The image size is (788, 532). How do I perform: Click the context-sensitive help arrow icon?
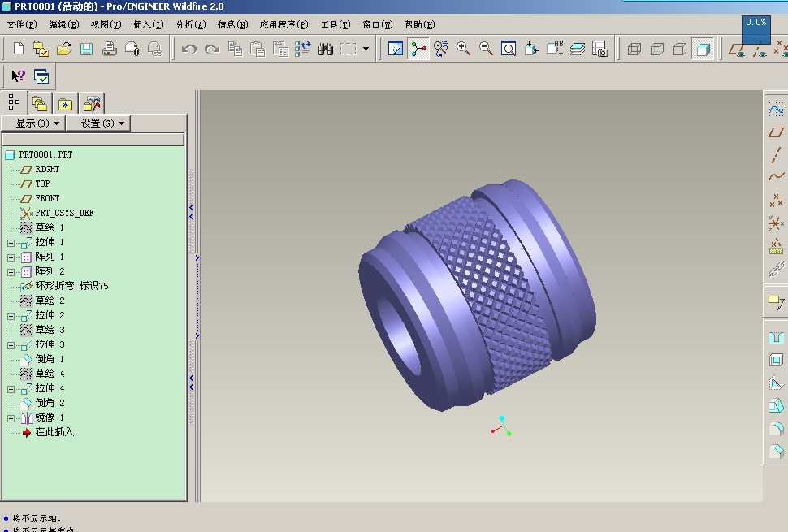[18, 76]
